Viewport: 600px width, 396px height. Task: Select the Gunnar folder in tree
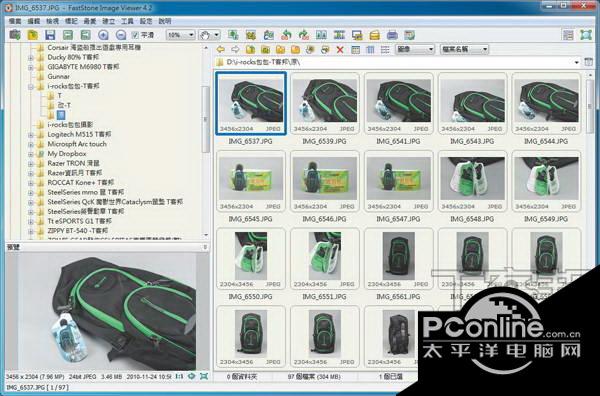click(59, 77)
